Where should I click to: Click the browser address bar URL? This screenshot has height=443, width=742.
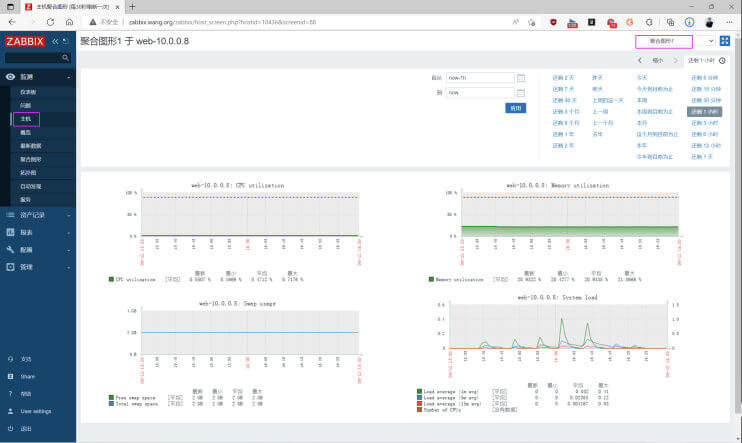(x=222, y=22)
